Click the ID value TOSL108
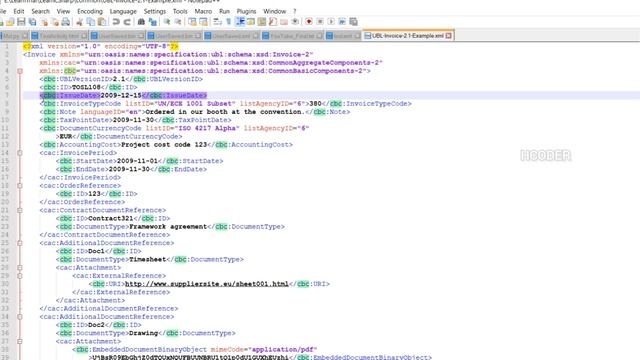 [86, 87]
